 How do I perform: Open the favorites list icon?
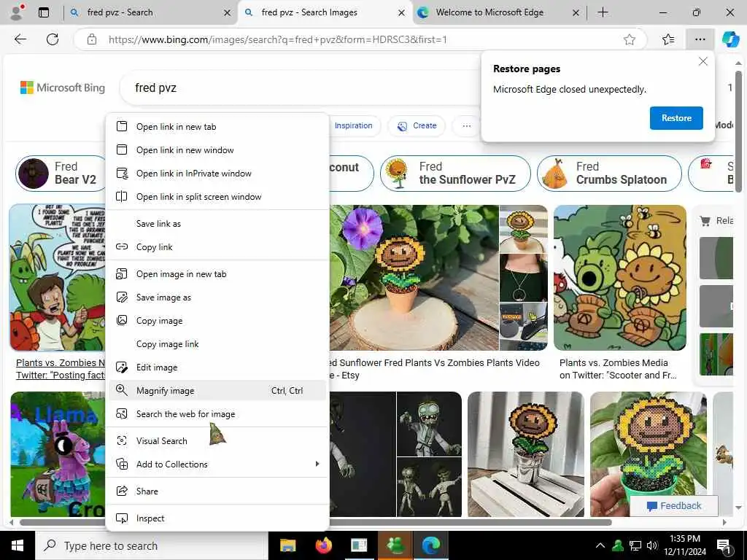click(668, 39)
